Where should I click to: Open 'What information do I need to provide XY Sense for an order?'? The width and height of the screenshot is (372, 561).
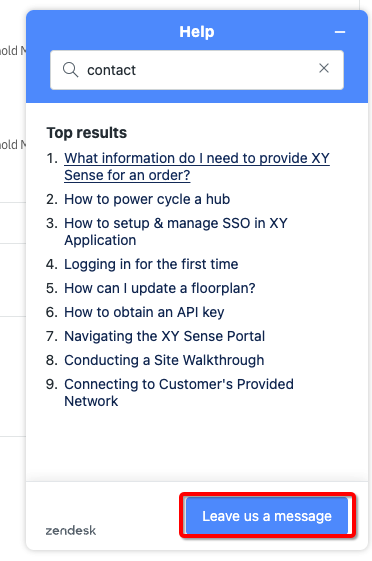point(197,167)
